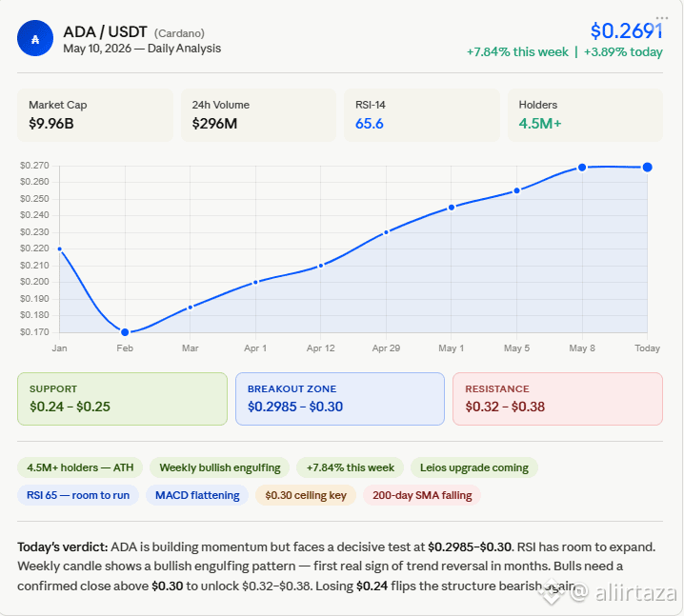The image size is (684, 616).
Task: Click the 24h Volume $296M card
Action: pyautogui.click(x=259, y=115)
